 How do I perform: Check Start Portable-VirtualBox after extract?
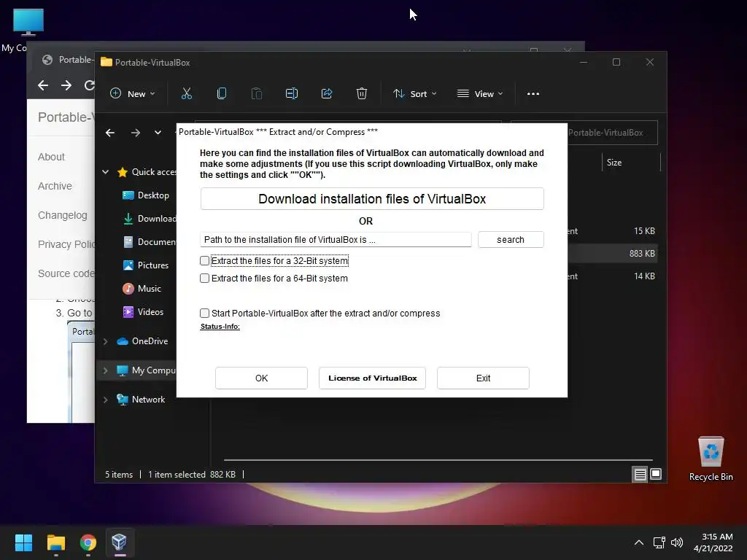coord(204,313)
